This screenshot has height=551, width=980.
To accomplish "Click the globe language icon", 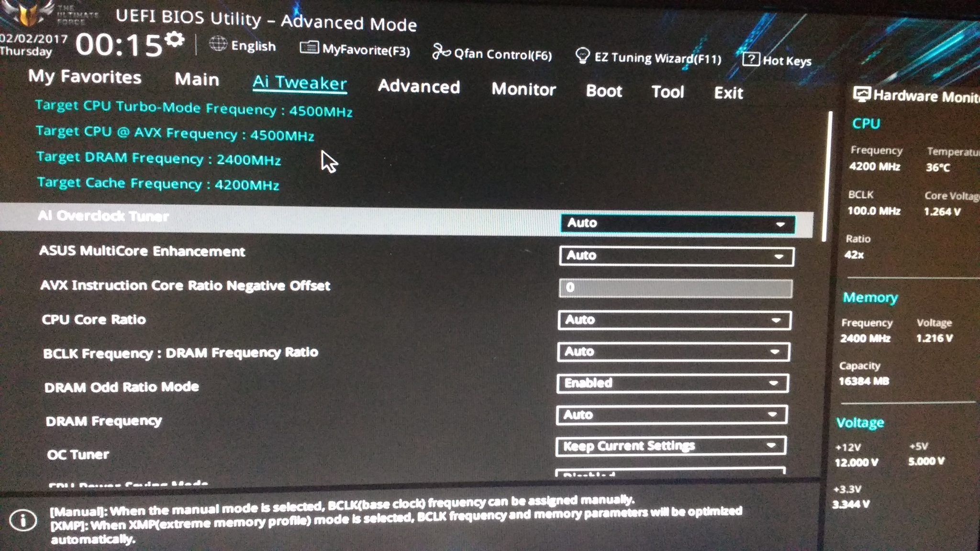I will pos(218,44).
